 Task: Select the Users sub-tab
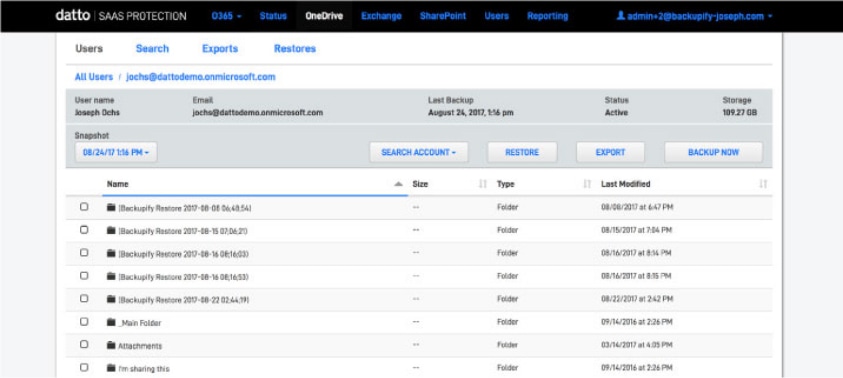(89, 48)
